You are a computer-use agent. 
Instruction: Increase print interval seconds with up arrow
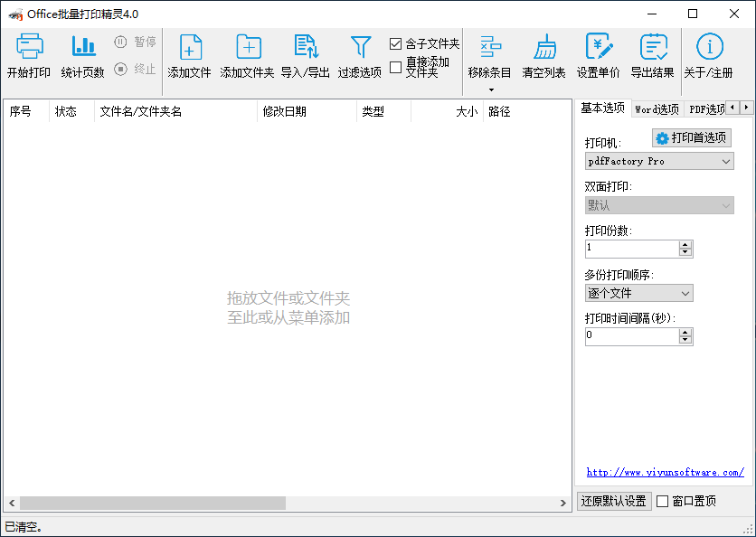(x=685, y=333)
